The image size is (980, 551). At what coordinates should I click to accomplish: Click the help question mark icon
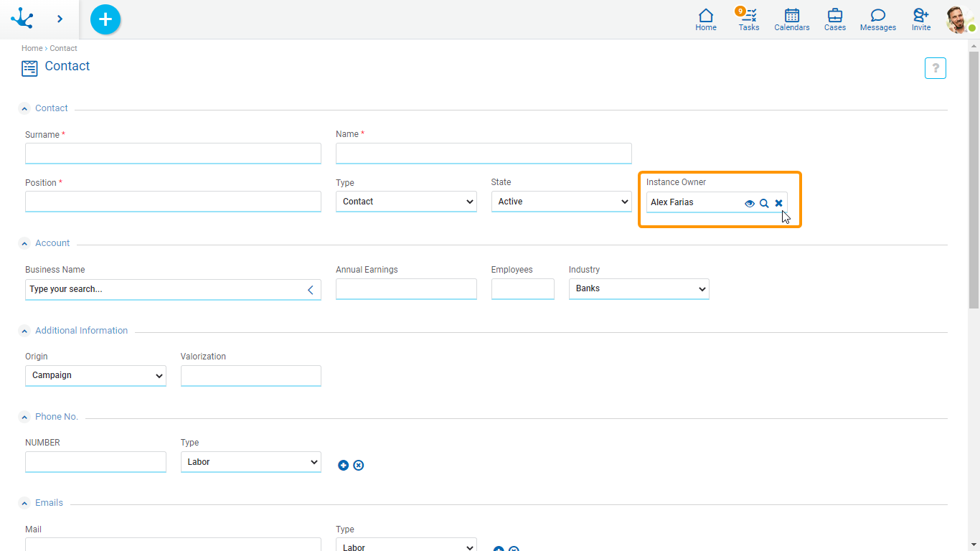tap(935, 68)
